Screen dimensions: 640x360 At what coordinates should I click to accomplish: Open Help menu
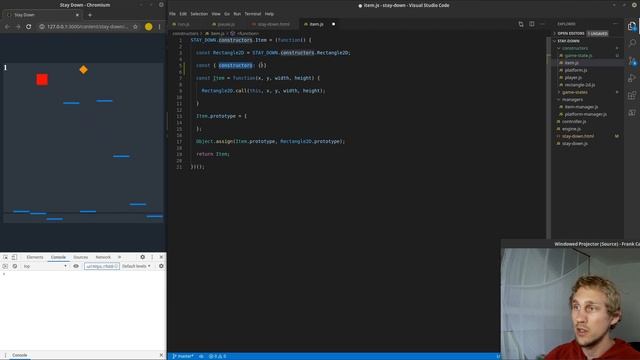(x=269, y=14)
